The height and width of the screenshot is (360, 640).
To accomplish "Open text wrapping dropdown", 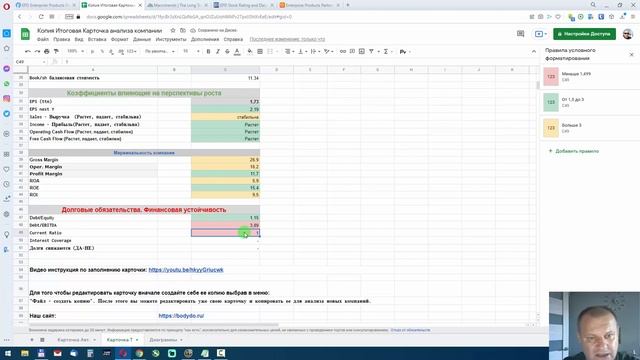I will click(315, 51).
